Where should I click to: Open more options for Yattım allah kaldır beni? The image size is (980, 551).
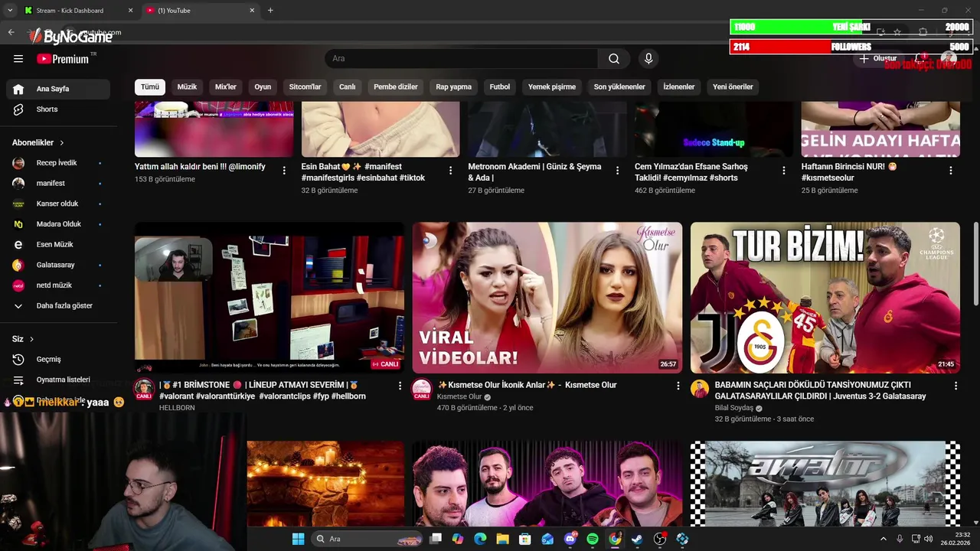point(284,171)
